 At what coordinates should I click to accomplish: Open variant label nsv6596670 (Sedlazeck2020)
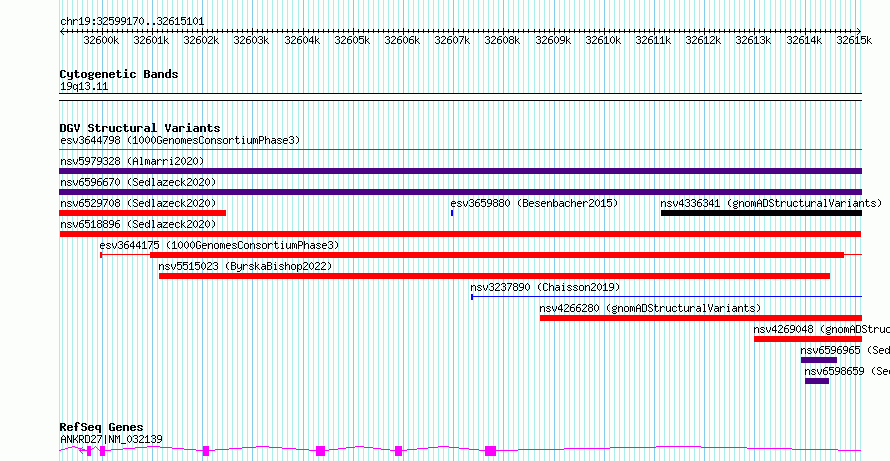click(x=138, y=182)
